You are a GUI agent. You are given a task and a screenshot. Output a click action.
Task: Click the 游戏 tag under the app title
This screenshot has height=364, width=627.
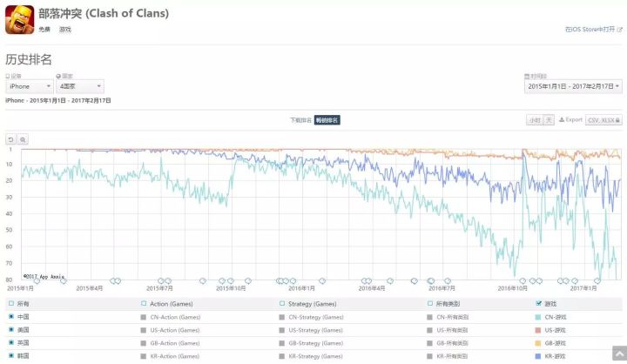65,30
